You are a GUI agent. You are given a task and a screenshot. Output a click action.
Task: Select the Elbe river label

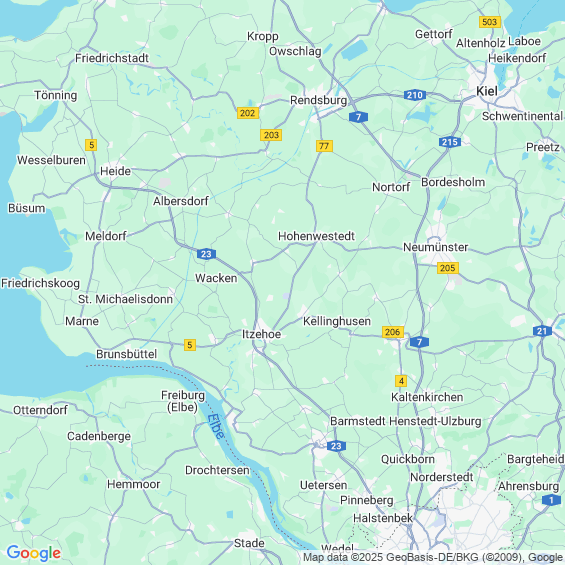215,426
